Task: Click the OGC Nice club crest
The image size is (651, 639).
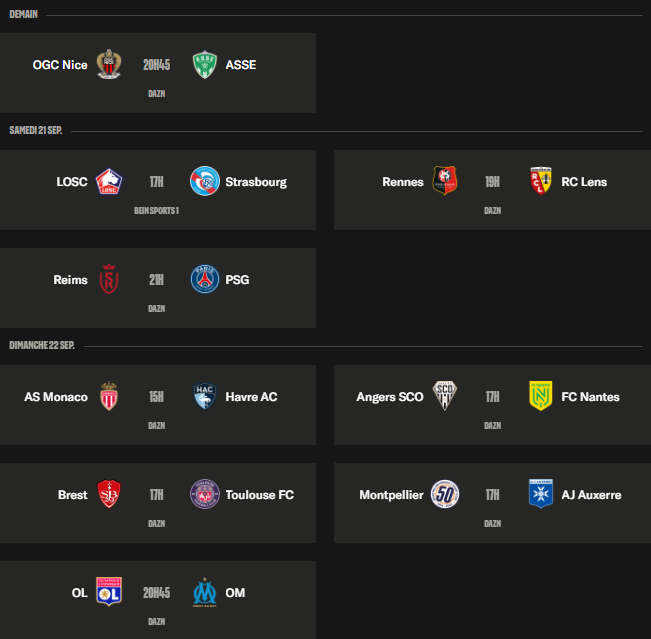Action: click(x=109, y=64)
